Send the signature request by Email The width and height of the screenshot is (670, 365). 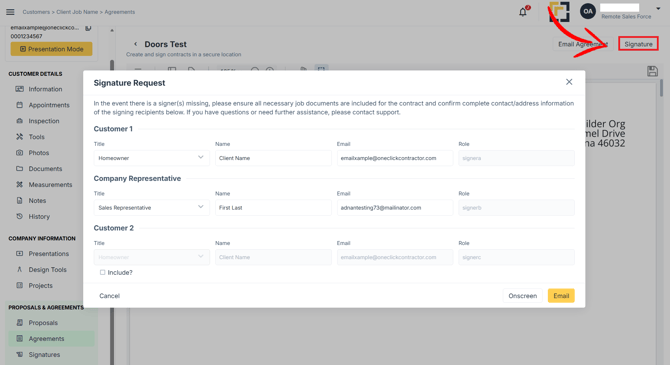tap(561, 296)
